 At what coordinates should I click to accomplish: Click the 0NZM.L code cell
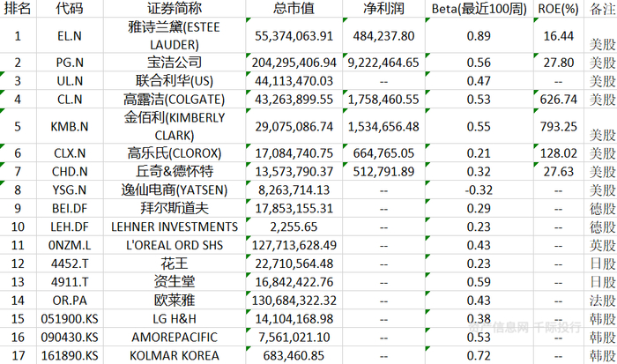[x=70, y=246]
